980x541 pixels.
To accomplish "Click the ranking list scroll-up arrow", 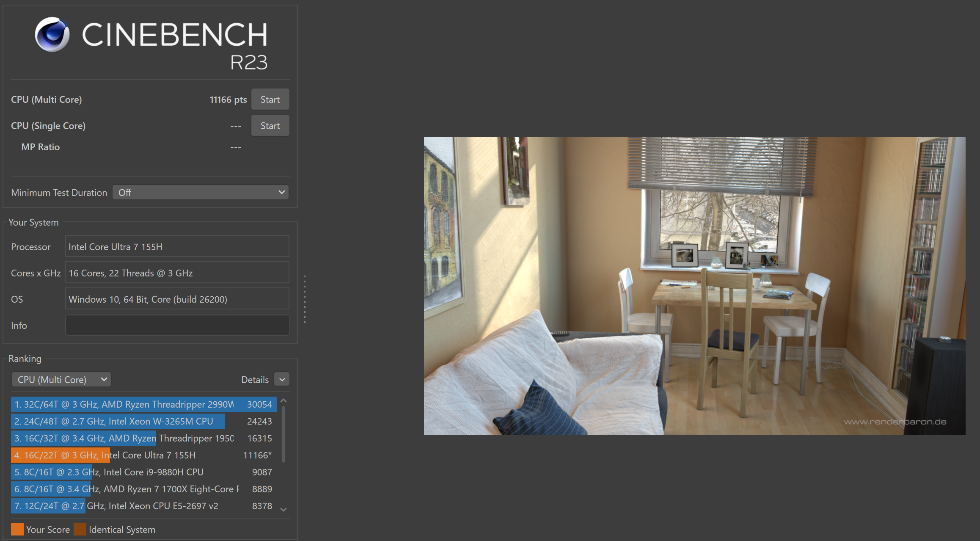I will click(x=284, y=400).
